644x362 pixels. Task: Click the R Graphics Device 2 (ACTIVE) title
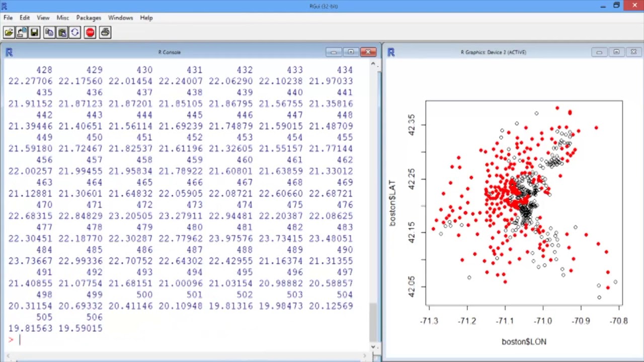coord(493,52)
